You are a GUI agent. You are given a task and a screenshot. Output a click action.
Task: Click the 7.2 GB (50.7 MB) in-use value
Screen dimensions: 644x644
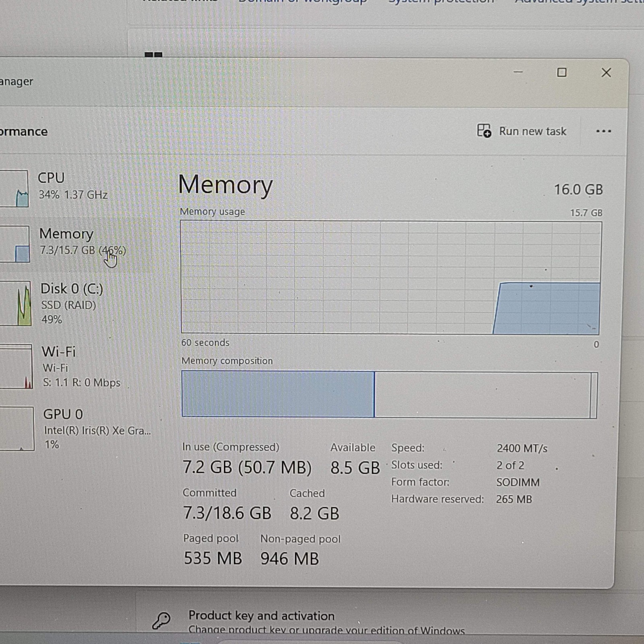(247, 467)
